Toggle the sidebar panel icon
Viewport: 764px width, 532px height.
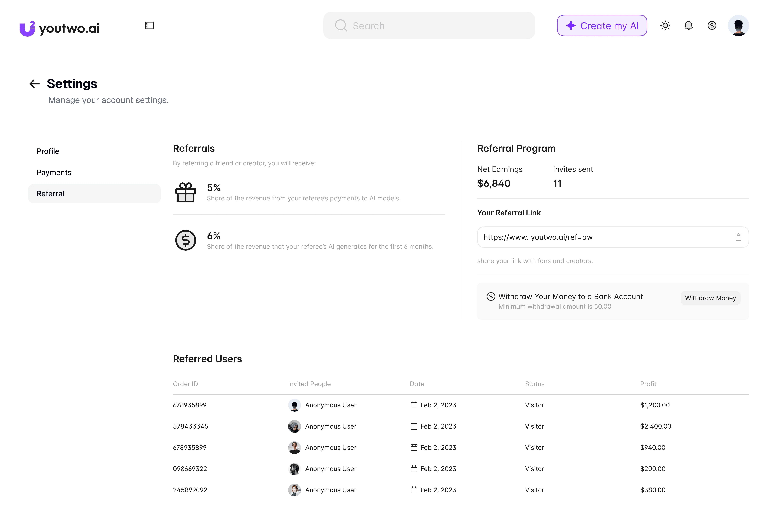(x=149, y=26)
